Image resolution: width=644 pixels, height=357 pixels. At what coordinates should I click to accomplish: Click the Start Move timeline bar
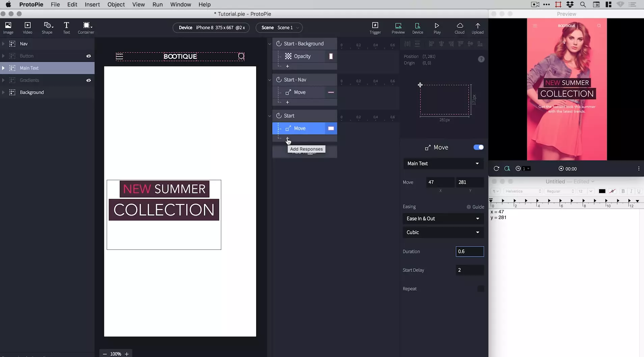331,128
